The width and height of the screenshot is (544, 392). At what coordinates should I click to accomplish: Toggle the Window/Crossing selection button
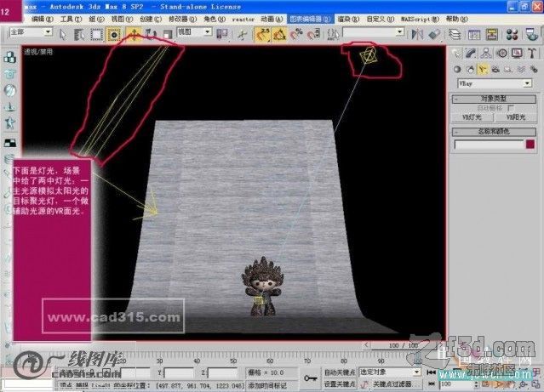pyautogui.click(x=114, y=34)
